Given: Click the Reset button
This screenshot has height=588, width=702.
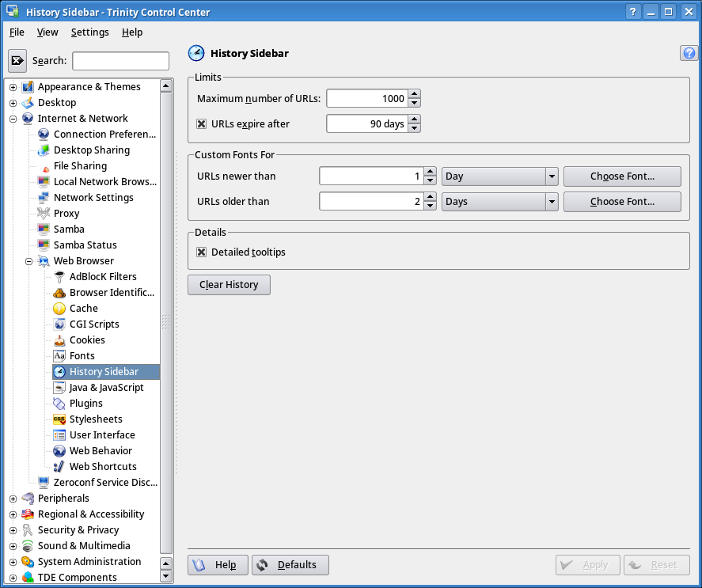Looking at the screenshot, I should click(657, 565).
